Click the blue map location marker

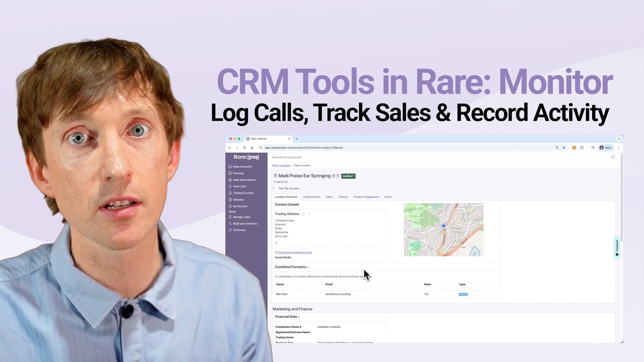(444, 226)
